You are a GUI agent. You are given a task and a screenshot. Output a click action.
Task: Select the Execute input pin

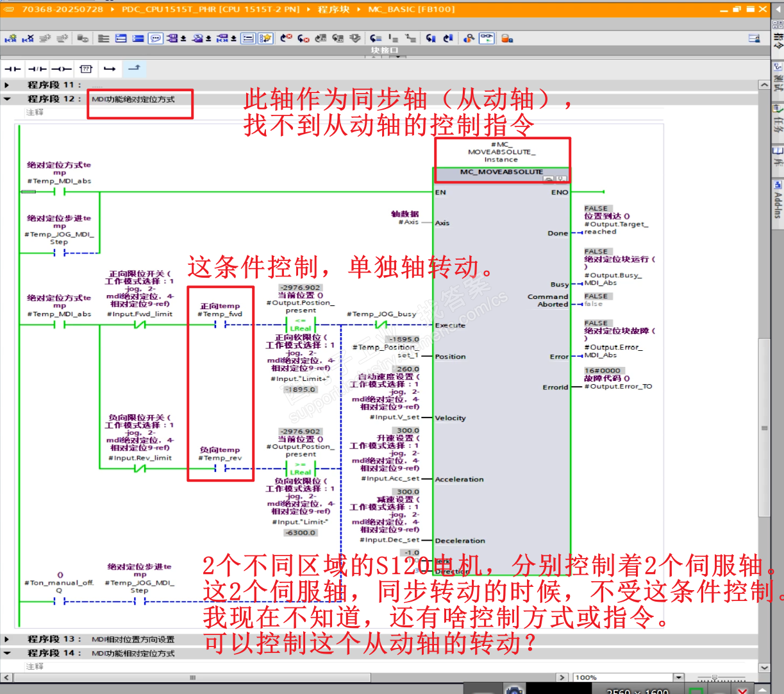coord(450,326)
